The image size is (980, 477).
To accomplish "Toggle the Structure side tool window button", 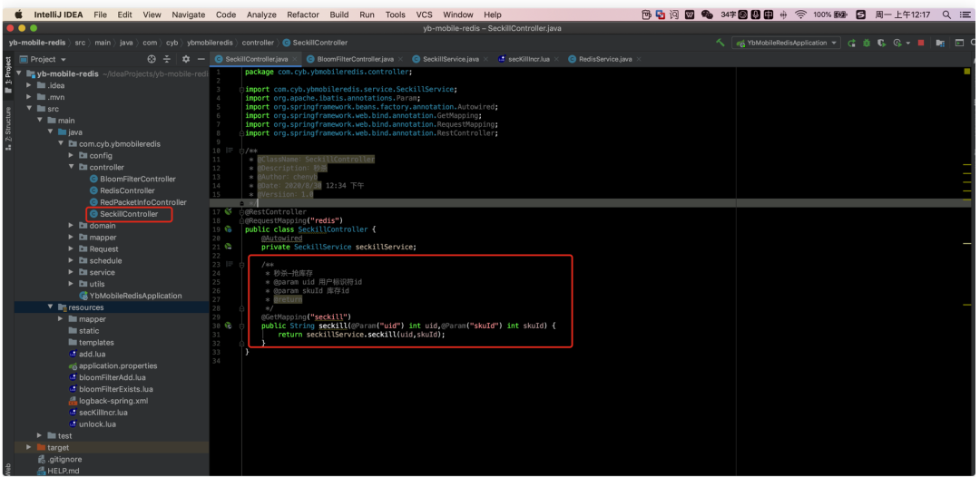I will [x=8, y=123].
